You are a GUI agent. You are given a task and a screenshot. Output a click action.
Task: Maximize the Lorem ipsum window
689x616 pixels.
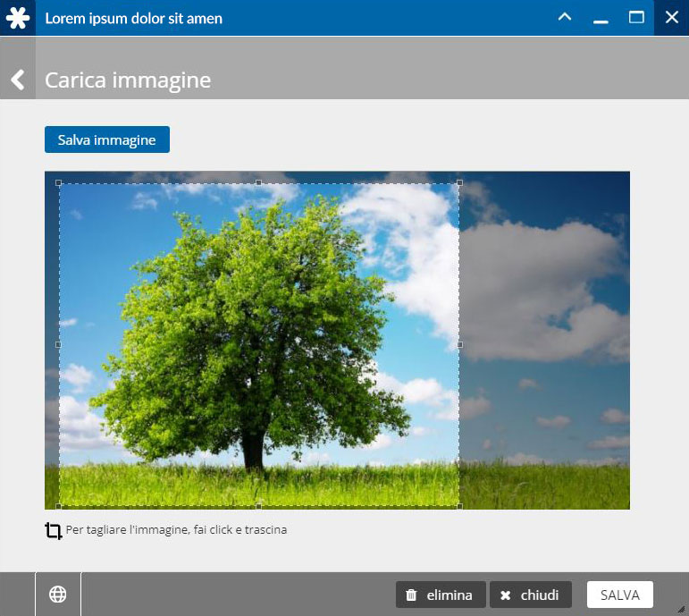pos(636,17)
